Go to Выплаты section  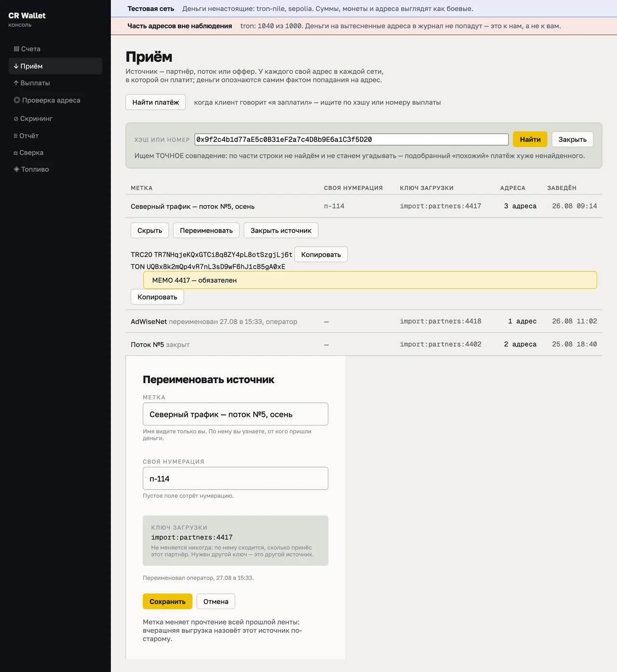tap(55, 83)
